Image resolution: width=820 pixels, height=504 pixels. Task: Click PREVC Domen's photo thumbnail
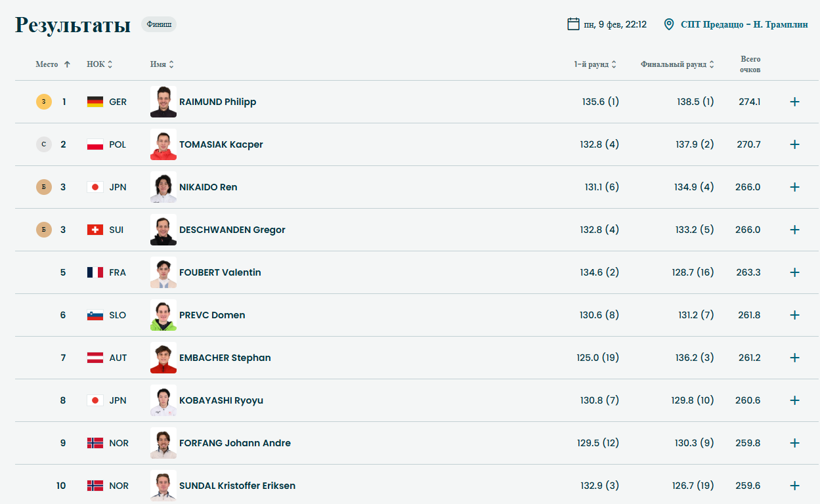tap(163, 315)
